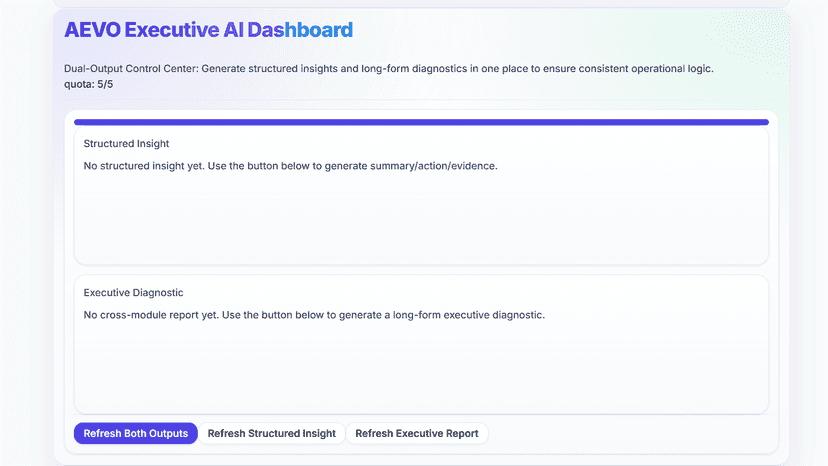Click the 'No structured insight yet' message
The width and height of the screenshot is (828, 466).
(290, 166)
